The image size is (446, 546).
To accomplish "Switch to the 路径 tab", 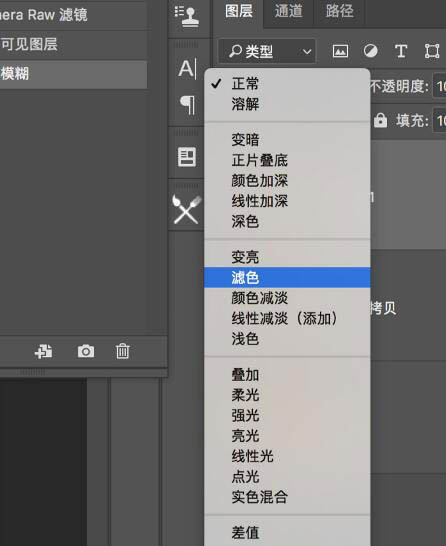I will pyautogui.click(x=339, y=11).
